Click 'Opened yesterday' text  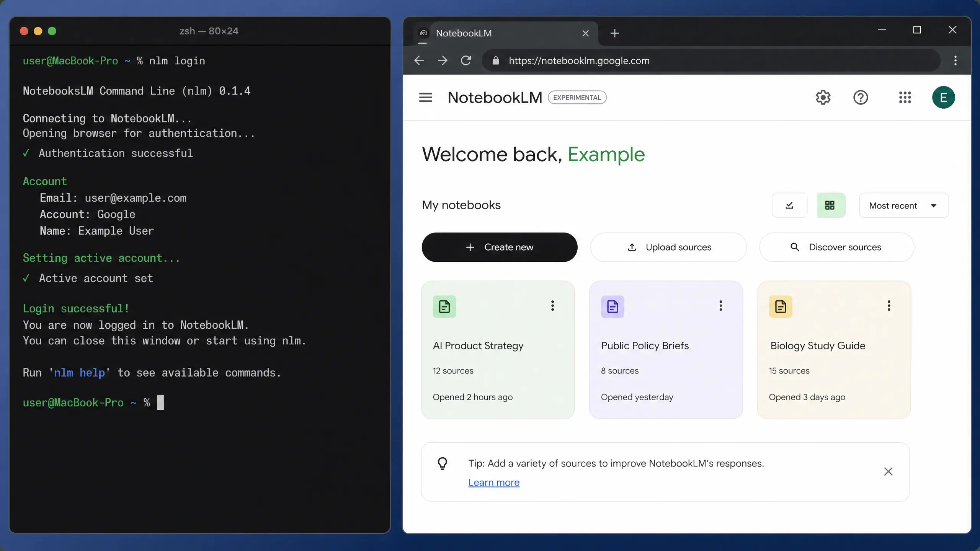click(x=637, y=397)
